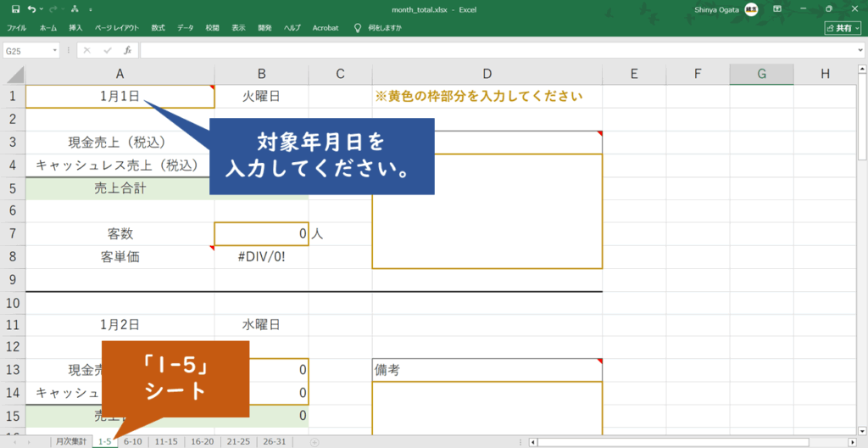The image size is (868, 448).
Task: Open the 数式 ribbon tab
Action: coord(158,28)
